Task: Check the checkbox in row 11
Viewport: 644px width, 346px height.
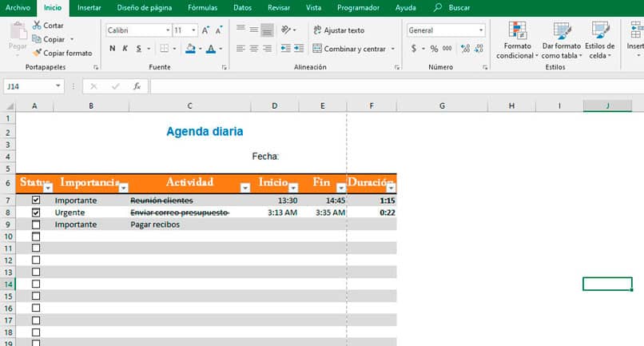Action: click(36, 249)
